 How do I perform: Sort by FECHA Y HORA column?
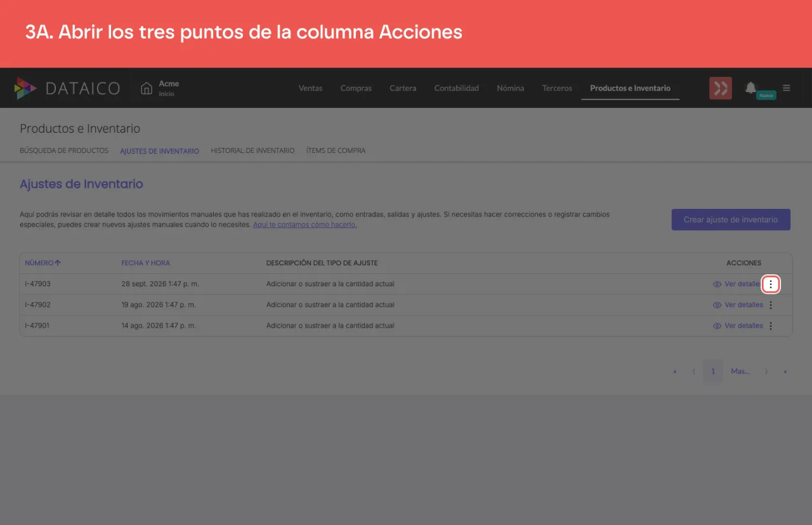tap(146, 263)
